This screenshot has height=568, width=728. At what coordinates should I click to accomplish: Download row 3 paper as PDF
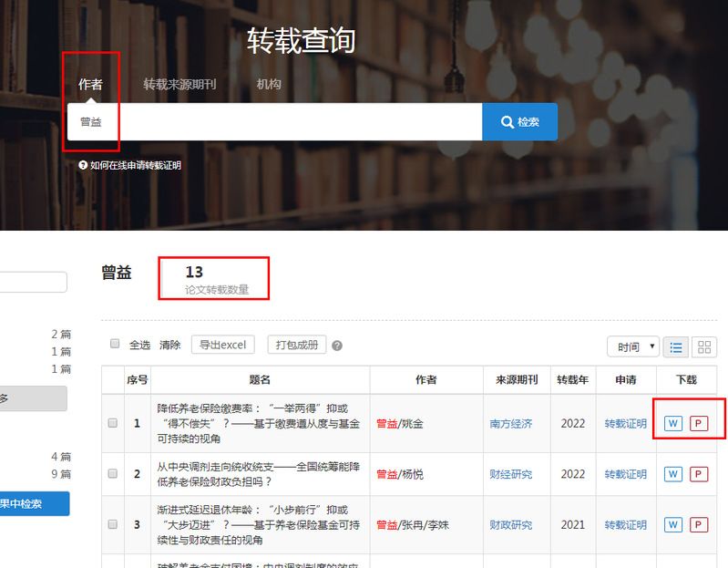699,525
